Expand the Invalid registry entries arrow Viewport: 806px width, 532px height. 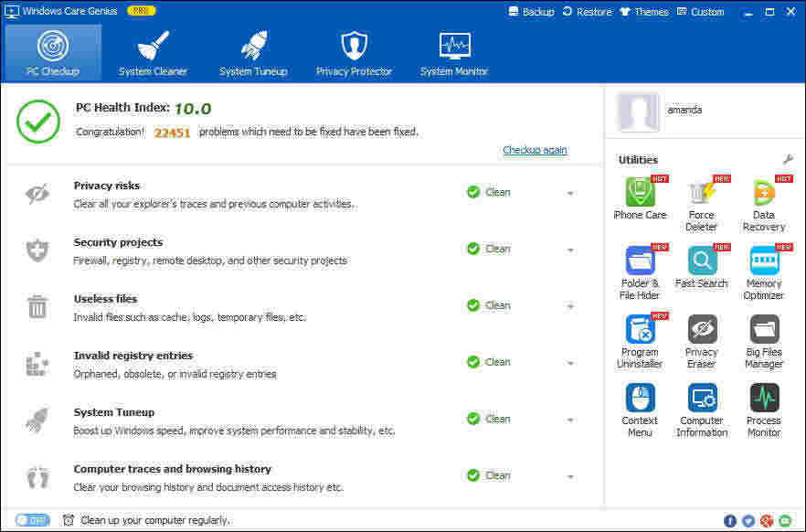coord(570,364)
